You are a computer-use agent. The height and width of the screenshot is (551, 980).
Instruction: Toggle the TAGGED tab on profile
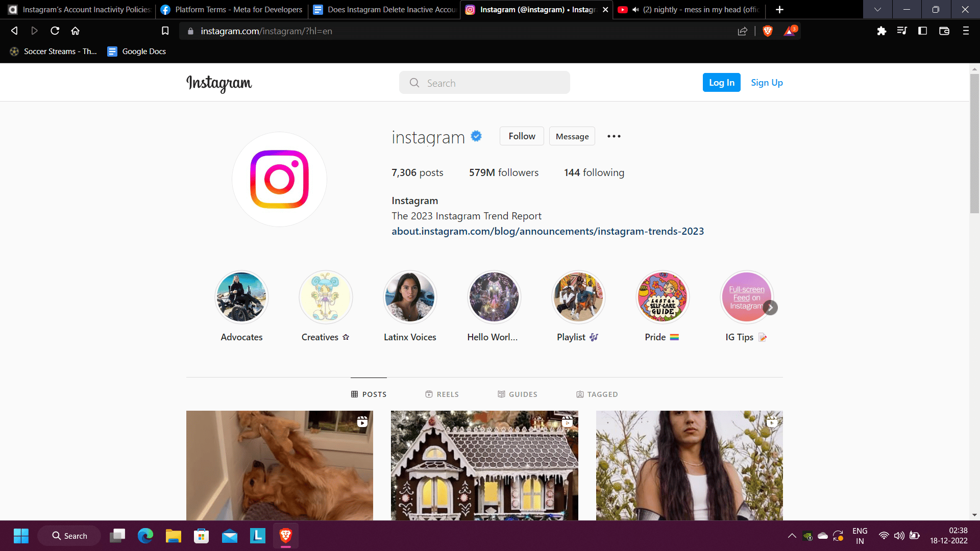click(x=598, y=393)
